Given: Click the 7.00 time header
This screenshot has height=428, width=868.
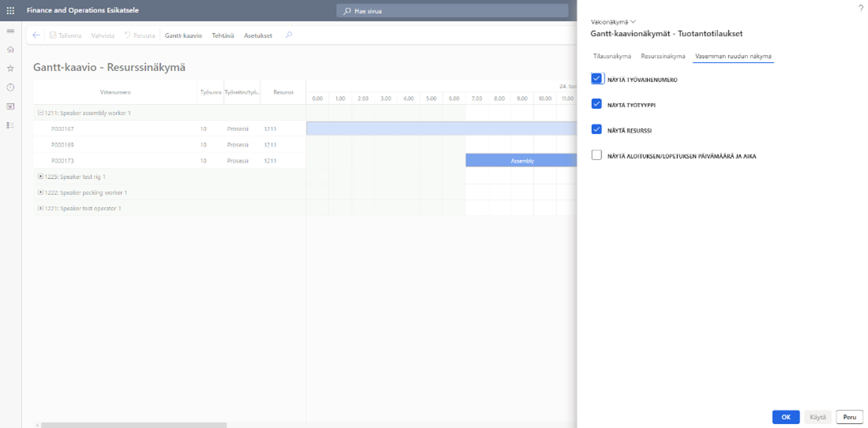Looking at the screenshot, I should (477, 99).
